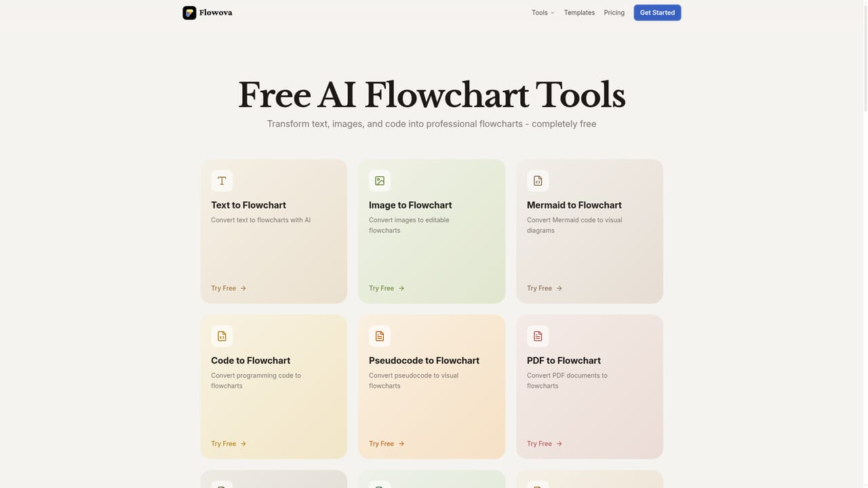Click 'Convert programming code to flowcharts' description
The height and width of the screenshot is (488, 868).
[x=256, y=380]
